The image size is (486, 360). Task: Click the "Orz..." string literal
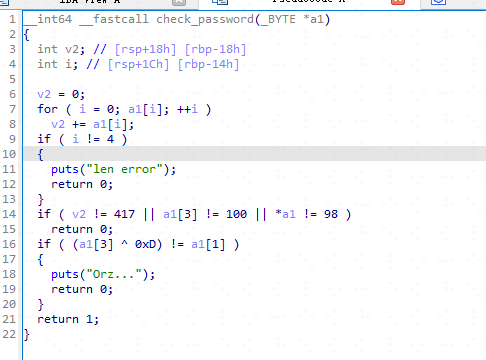coord(114,274)
